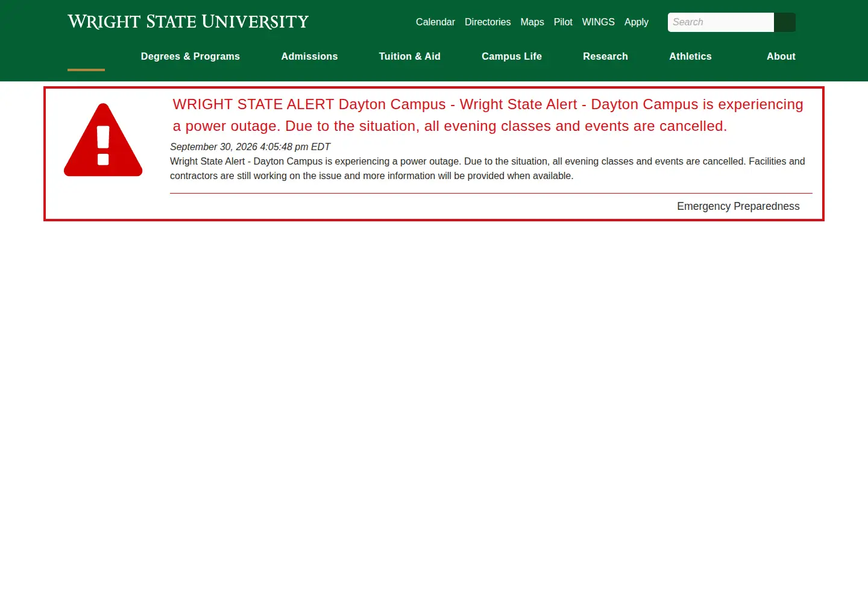
Task: Click the dark green search submit button
Action: 785,22
